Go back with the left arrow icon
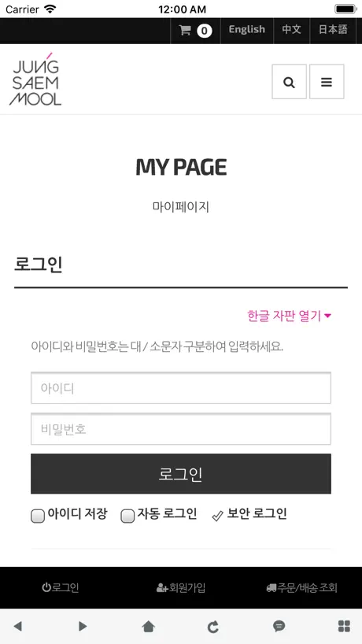Screen dimensions: 362x644 [x=17, y=626]
